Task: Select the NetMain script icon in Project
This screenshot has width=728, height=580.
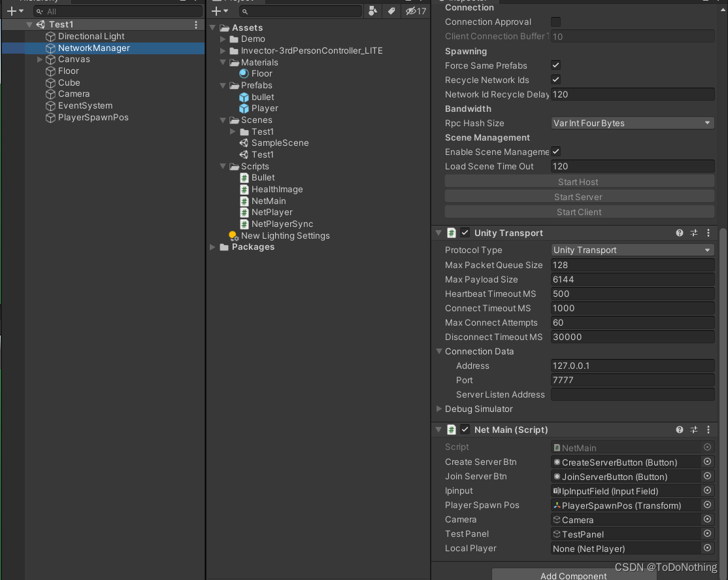Action: (244, 201)
